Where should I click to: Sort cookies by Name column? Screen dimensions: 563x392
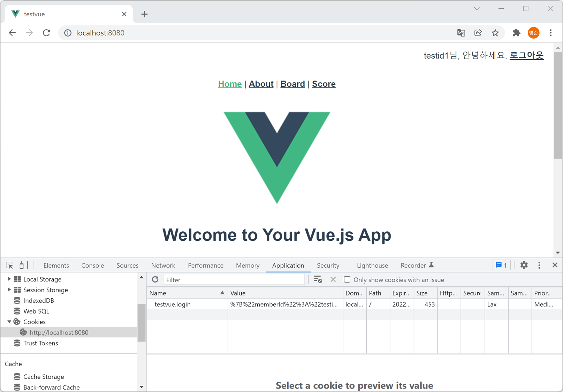(187, 293)
